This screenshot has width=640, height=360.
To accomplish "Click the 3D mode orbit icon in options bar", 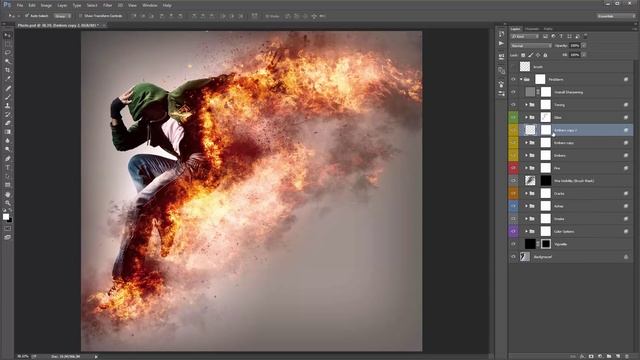I will coord(287,16).
